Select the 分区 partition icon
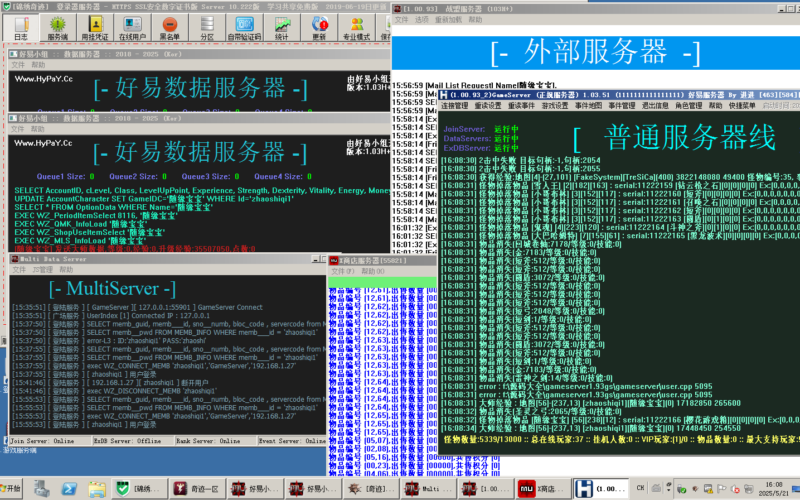Screen dimensions: 800x500 tap(207, 32)
